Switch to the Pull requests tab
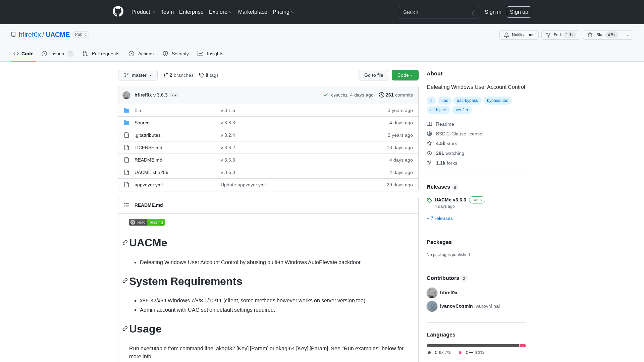 click(101, 54)
